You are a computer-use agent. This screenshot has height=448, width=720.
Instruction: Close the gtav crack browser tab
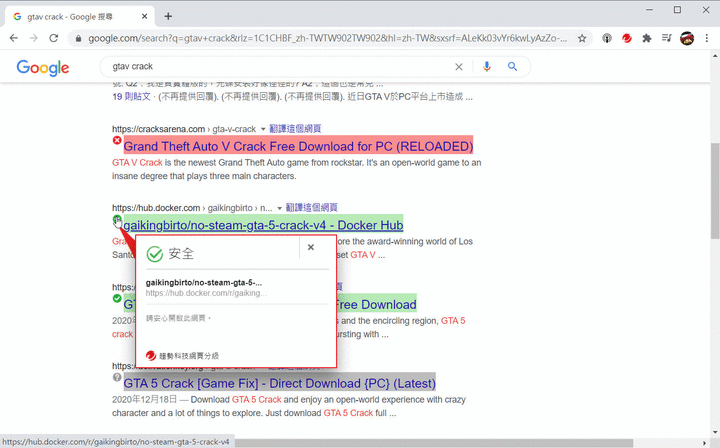click(144, 17)
